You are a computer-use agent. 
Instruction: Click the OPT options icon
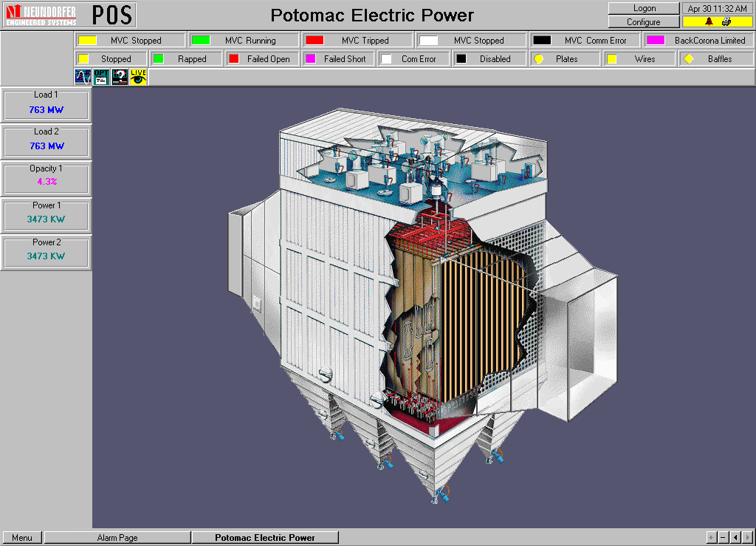point(101,77)
